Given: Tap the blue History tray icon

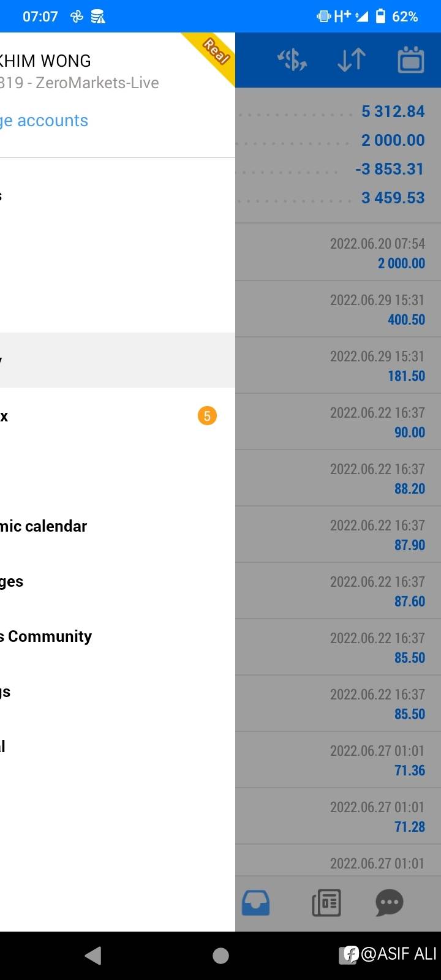Looking at the screenshot, I should pos(255,903).
